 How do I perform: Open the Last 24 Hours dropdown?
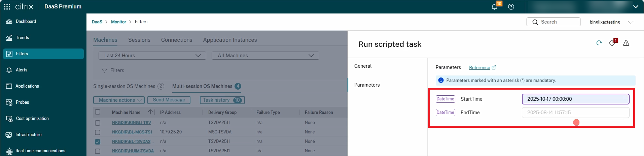pyautogui.click(x=152, y=56)
